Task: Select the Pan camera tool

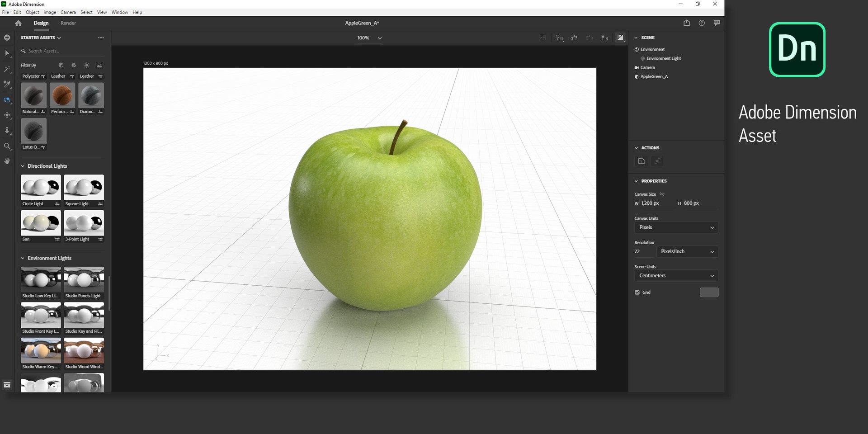Action: 7,115
